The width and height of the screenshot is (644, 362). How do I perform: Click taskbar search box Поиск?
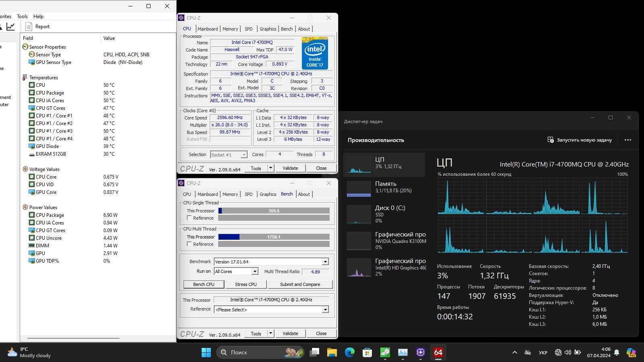(260, 352)
